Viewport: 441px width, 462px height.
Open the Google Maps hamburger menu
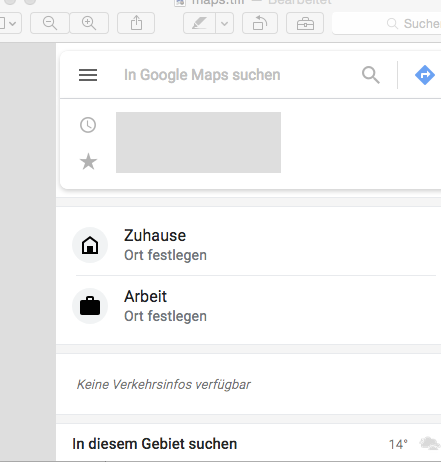[88, 75]
